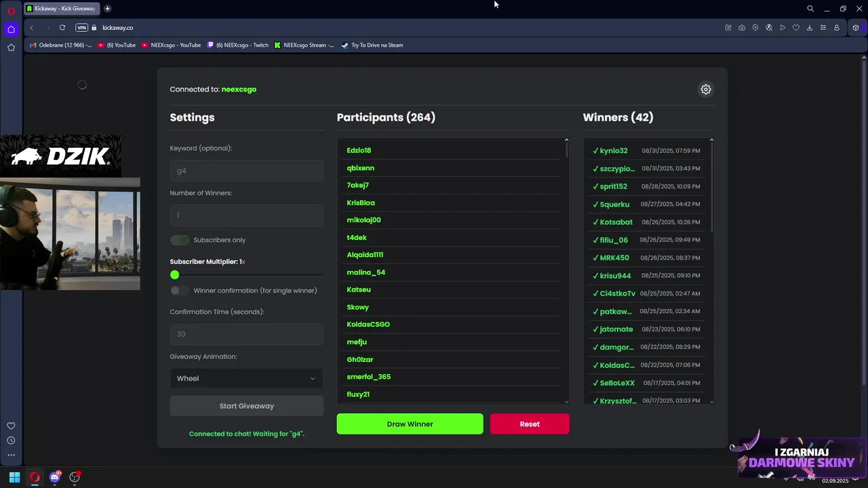Select participant qbixenn
This screenshot has width=868, height=488.
[361, 168]
